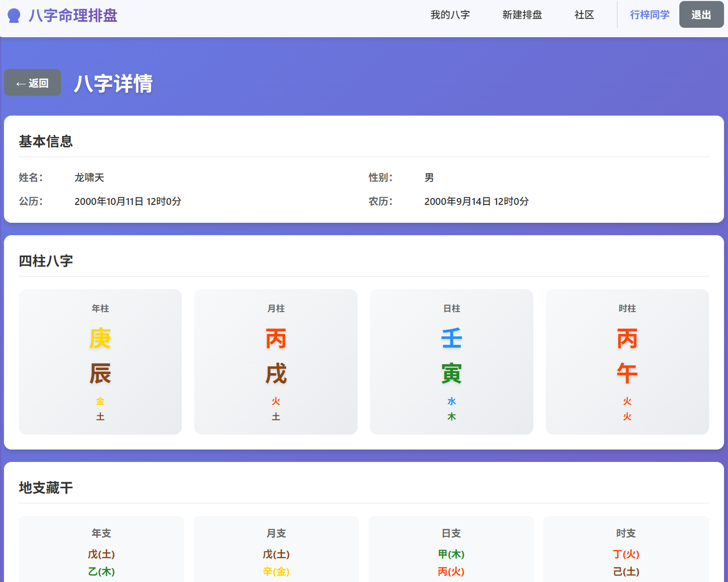
Task: Click the 午 hour branch character
Action: click(x=627, y=374)
